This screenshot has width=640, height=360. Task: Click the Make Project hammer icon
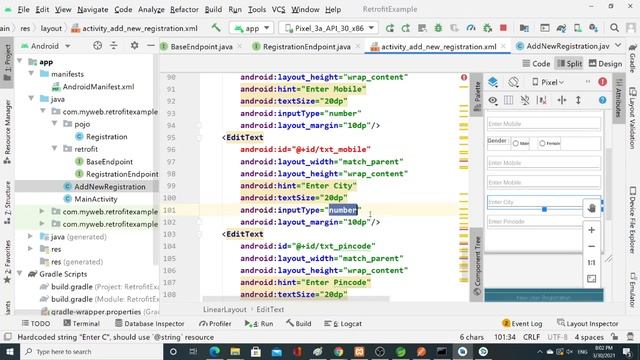tap(216, 28)
